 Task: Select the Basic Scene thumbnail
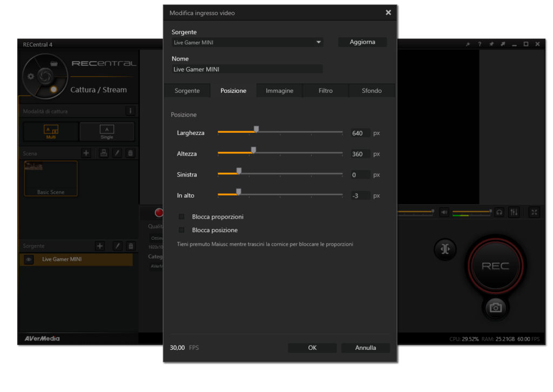coord(51,178)
